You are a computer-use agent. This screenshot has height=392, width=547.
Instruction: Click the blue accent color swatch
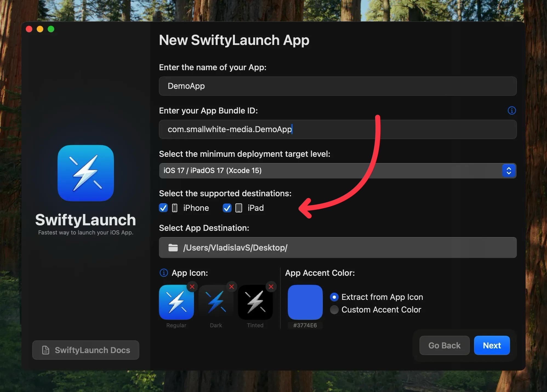click(305, 302)
